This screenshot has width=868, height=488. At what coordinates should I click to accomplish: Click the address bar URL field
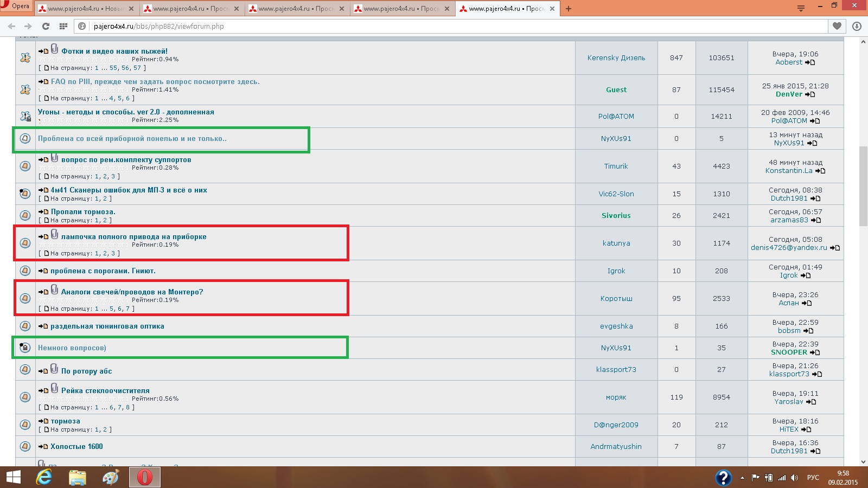[434, 26]
